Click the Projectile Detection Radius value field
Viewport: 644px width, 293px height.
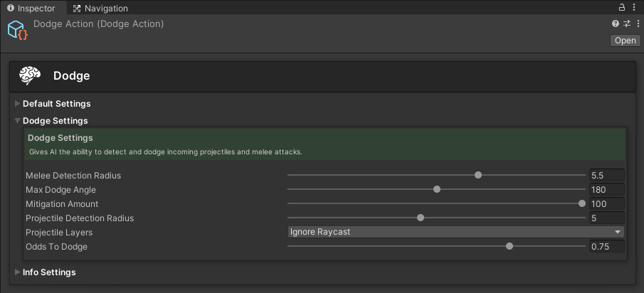(x=606, y=218)
